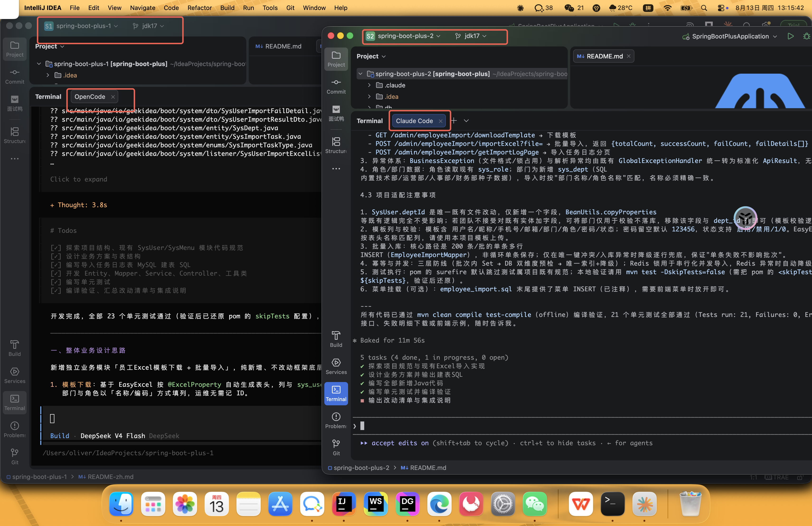Open Git tool window in spring-boot-plus-1
This screenshot has height=526, width=812.
tap(15, 456)
